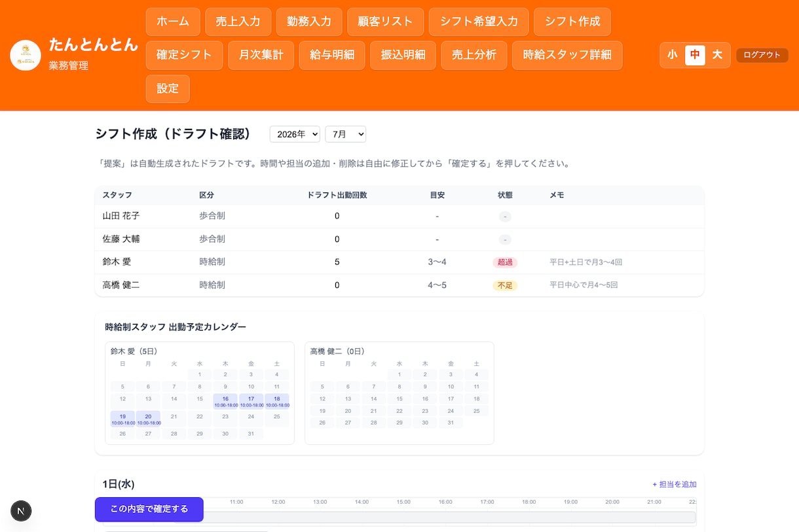799x532 pixels.
Task: Click the 超過 status badge
Action: click(505, 262)
